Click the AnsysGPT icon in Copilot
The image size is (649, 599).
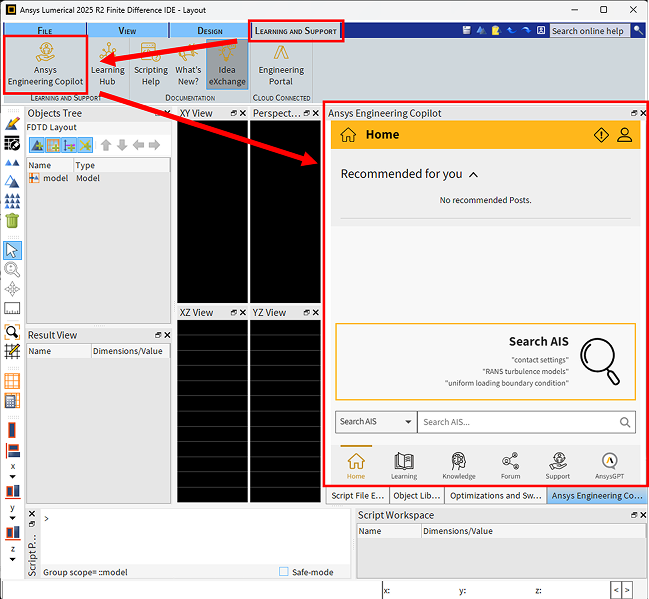click(611, 464)
